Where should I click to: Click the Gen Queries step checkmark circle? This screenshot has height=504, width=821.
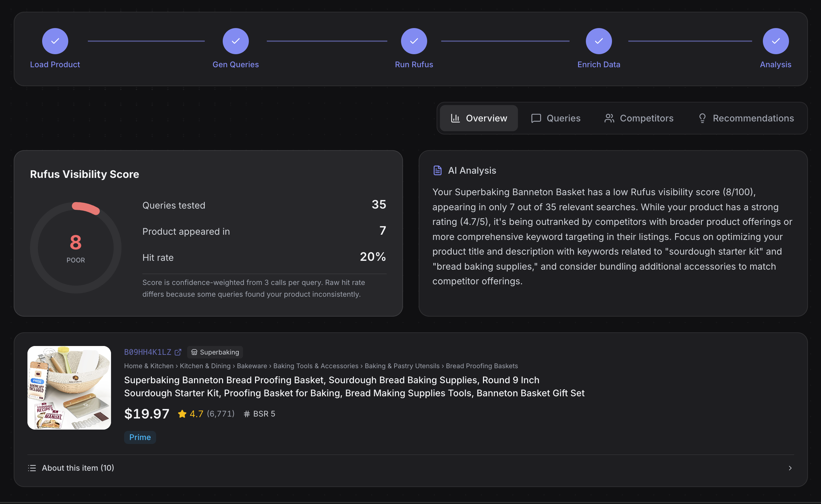pyautogui.click(x=235, y=41)
